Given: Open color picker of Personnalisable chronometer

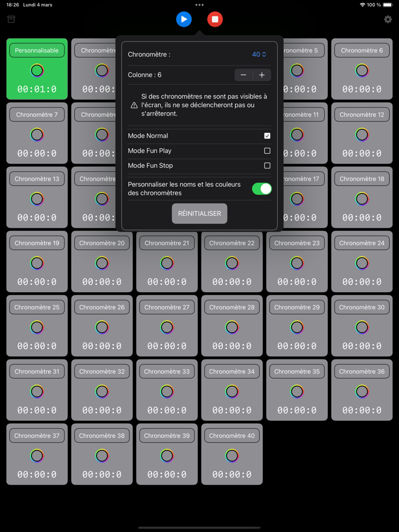Looking at the screenshot, I should point(37,71).
